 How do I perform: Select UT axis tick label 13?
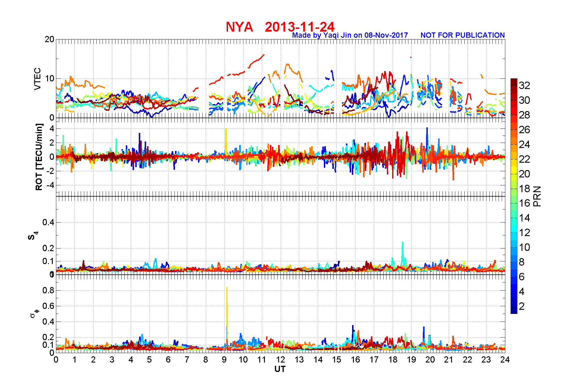[299, 360]
